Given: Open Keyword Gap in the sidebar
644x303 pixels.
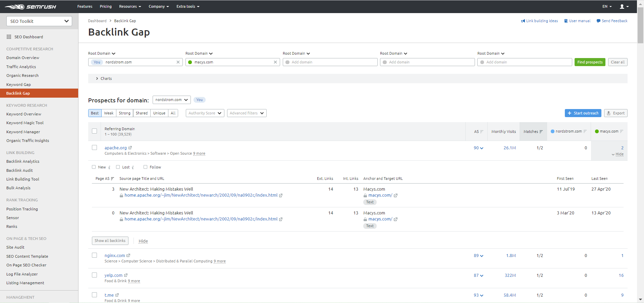Looking at the screenshot, I should (18, 85).
